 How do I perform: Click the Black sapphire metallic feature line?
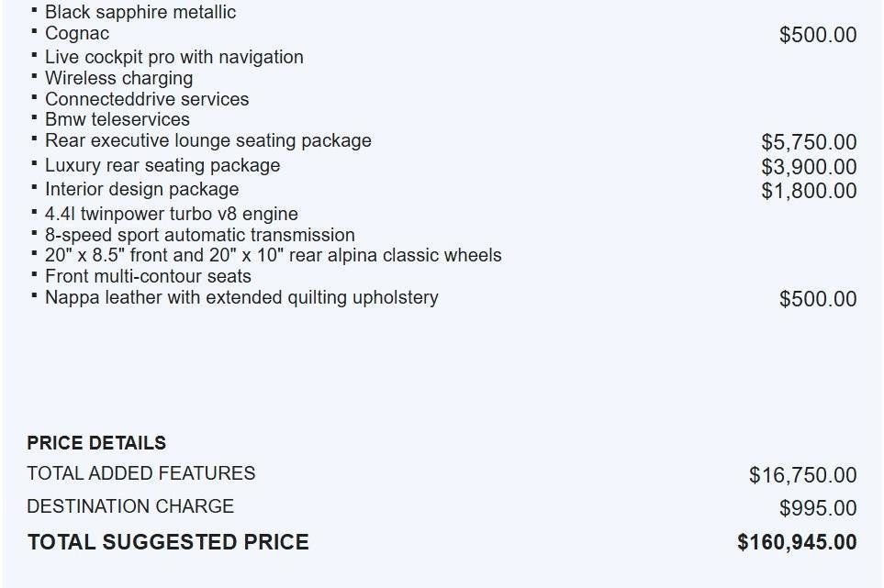[140, 13]
